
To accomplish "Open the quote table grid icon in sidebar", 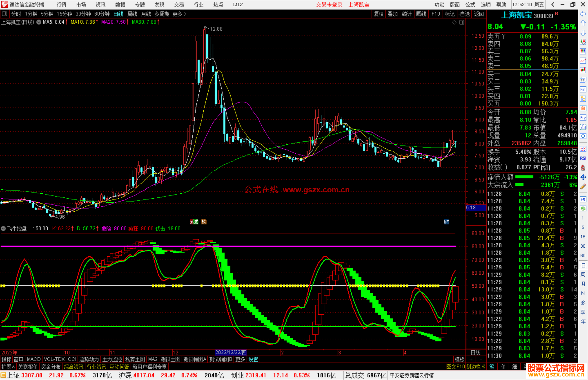I will coord(583,51).
